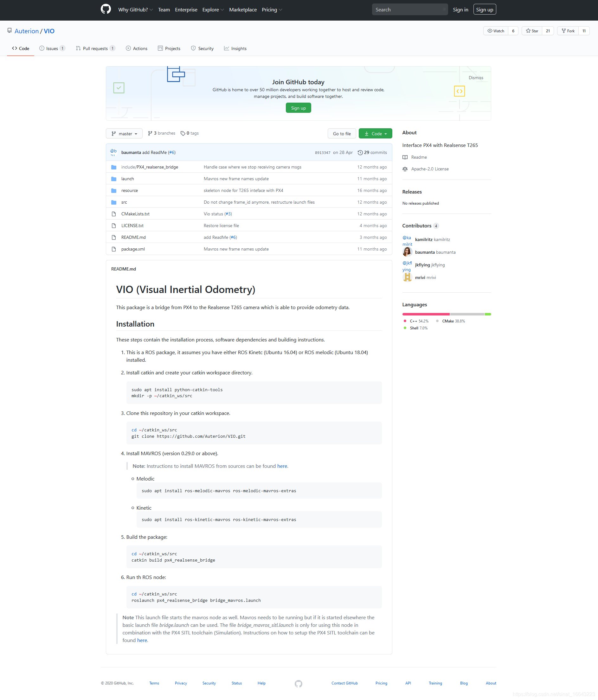
Task: Click the Go to file button
Action: click(342, 133)
